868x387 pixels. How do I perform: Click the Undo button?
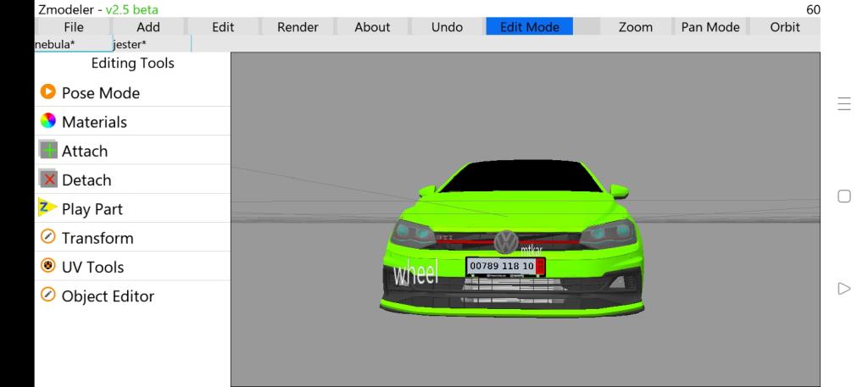(x=448, y=26)
